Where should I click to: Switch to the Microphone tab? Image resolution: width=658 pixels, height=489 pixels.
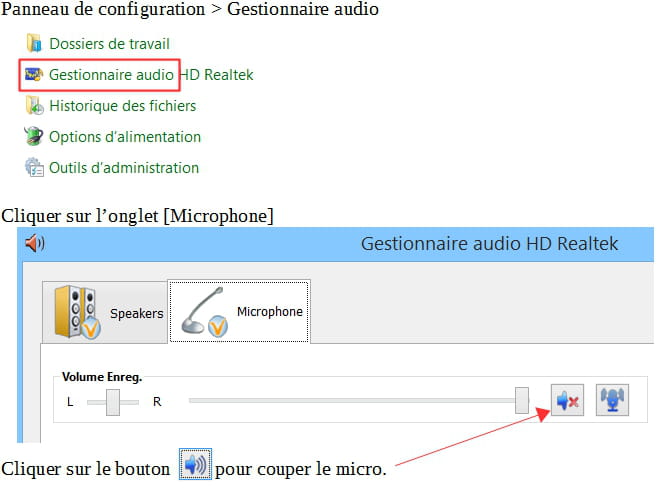239,311
